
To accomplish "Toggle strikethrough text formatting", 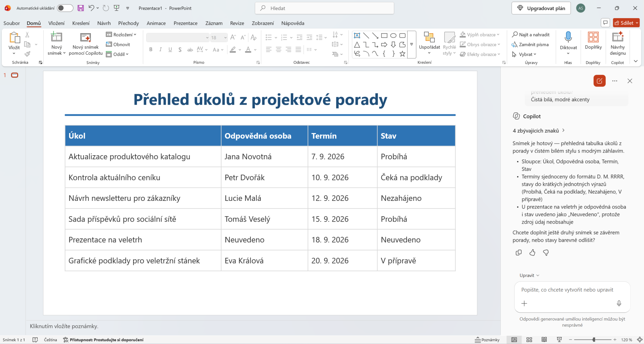I will click(190, 50).
